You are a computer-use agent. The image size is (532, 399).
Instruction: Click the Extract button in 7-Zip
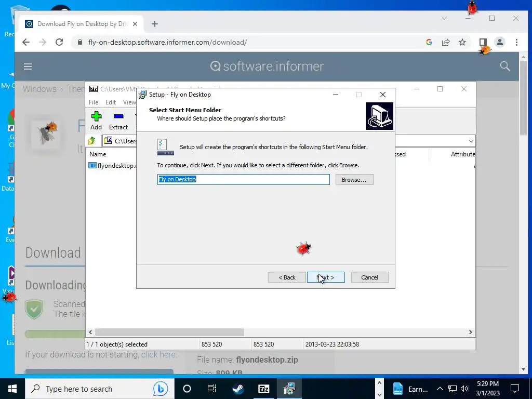(118, 121)
